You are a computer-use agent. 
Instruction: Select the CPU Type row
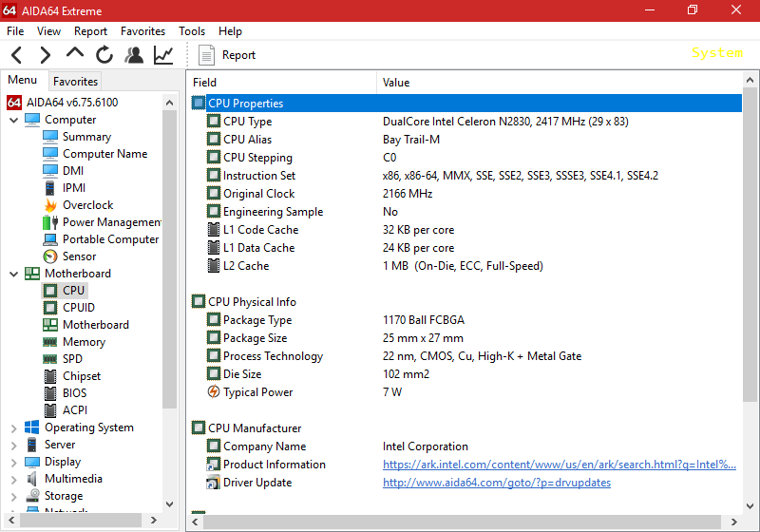pyautogui.click(x=466, y=122)
